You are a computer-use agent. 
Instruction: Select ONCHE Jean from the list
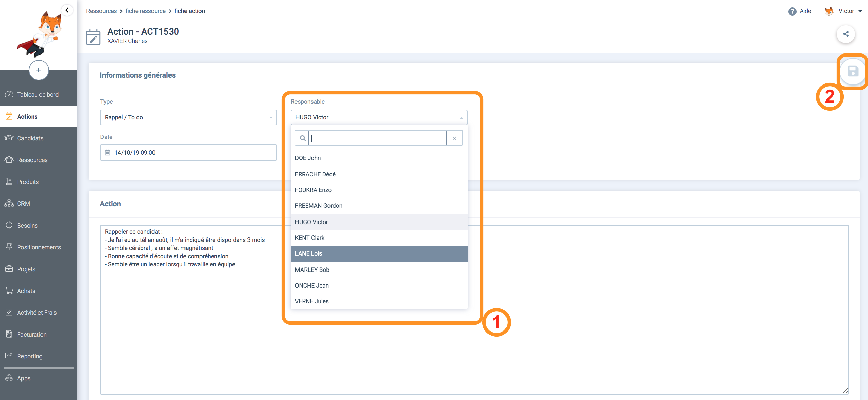click(x=379, y=286)
